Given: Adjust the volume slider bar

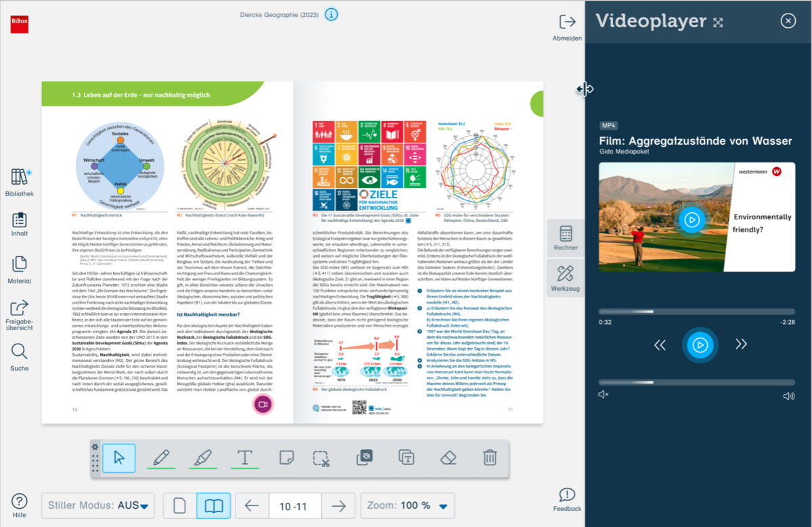Looking at the screenshot, I should [x=697, y=382].
